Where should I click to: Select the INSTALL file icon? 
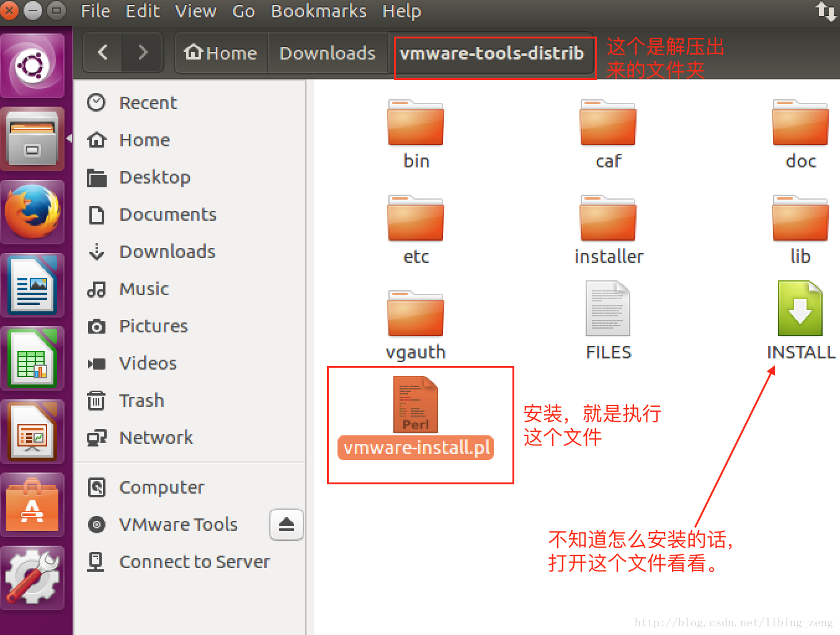coord(800,309)
